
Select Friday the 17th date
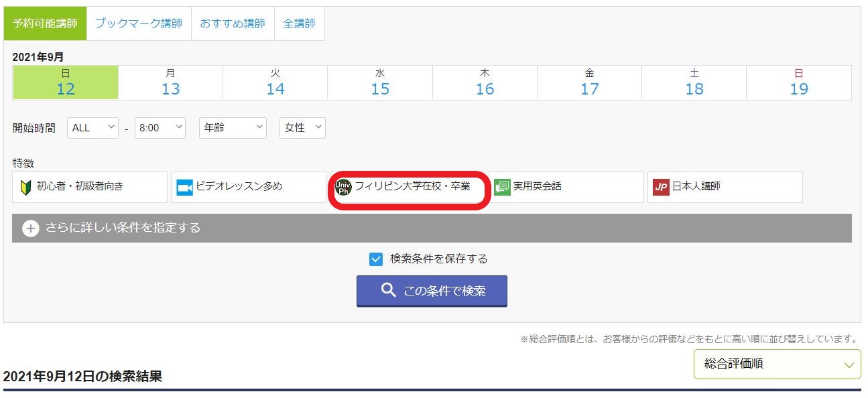click(589, 82)
